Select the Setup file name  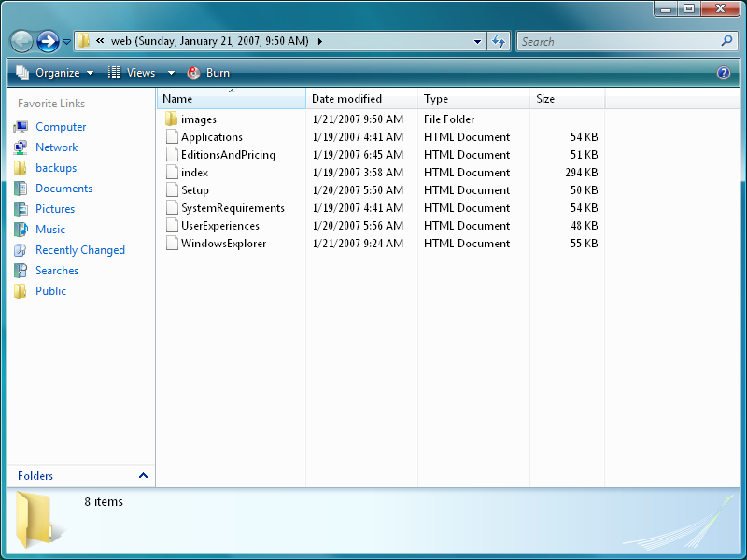pos(195,190)
